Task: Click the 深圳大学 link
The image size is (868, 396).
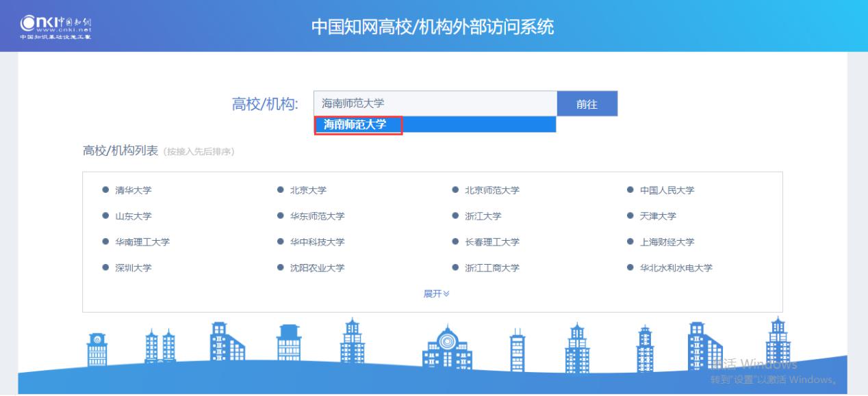Action: pos(133,268)
